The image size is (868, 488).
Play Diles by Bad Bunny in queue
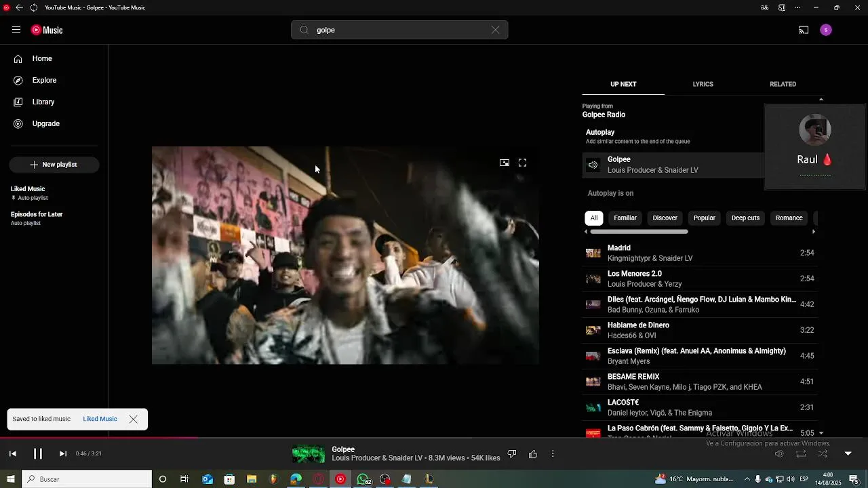700,304
